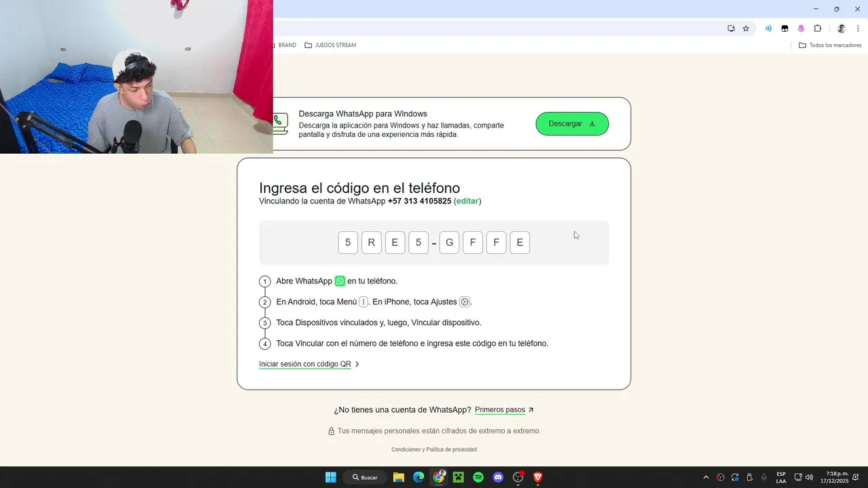Click step 4 text Toca Vincular con el número

[x=412, y=344]
